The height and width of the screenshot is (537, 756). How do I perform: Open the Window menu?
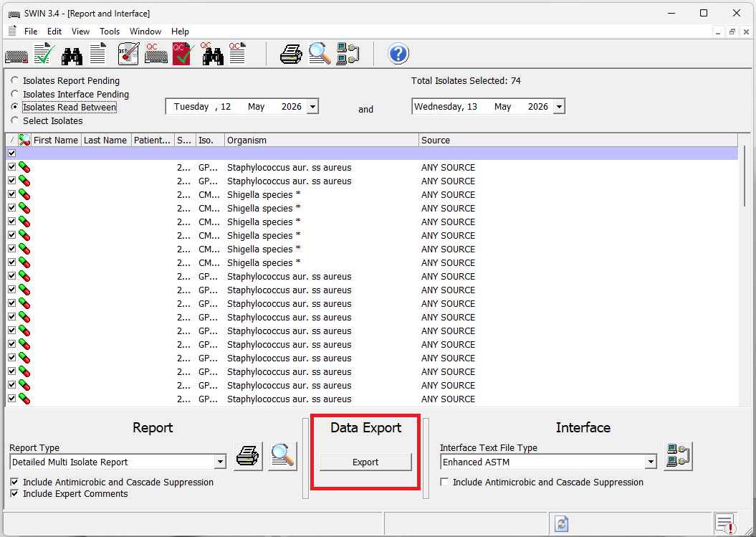coord(145,32)
